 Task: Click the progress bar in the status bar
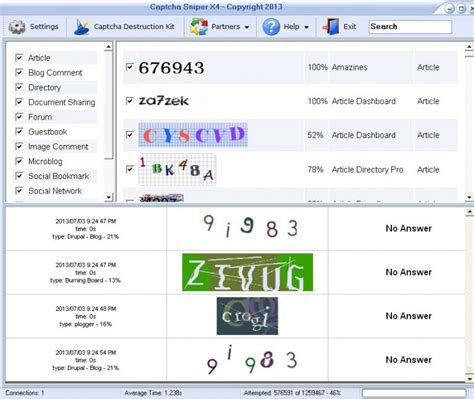(414, 393)
